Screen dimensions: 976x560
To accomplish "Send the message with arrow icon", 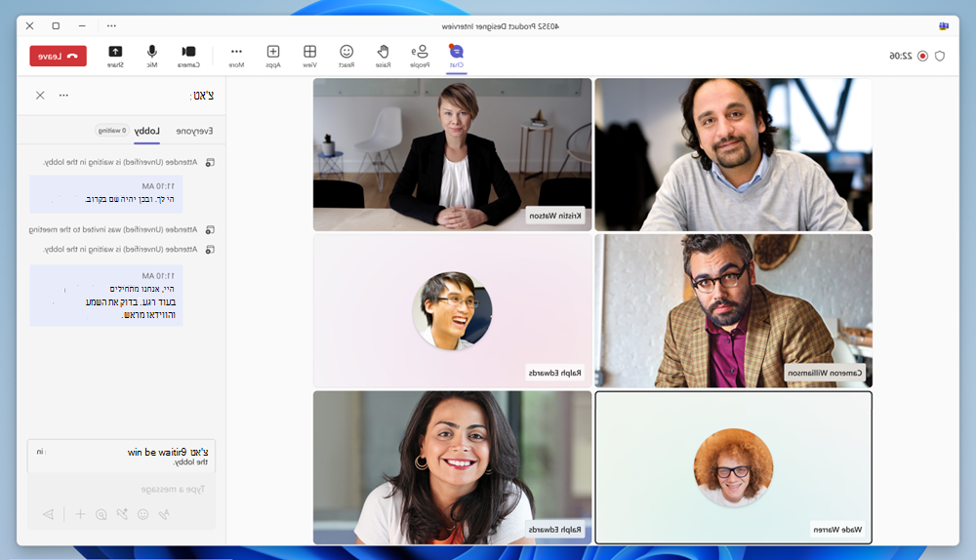I will point(48,514).
